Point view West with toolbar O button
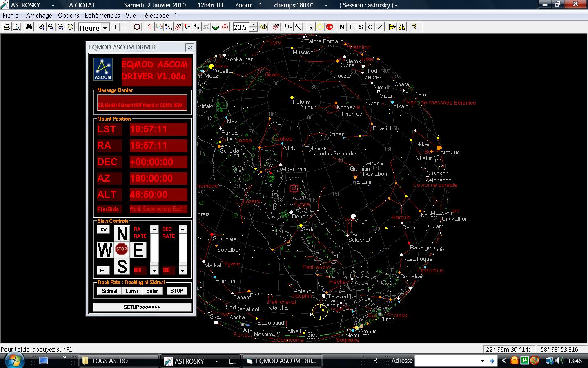 (x=370, y=27)
